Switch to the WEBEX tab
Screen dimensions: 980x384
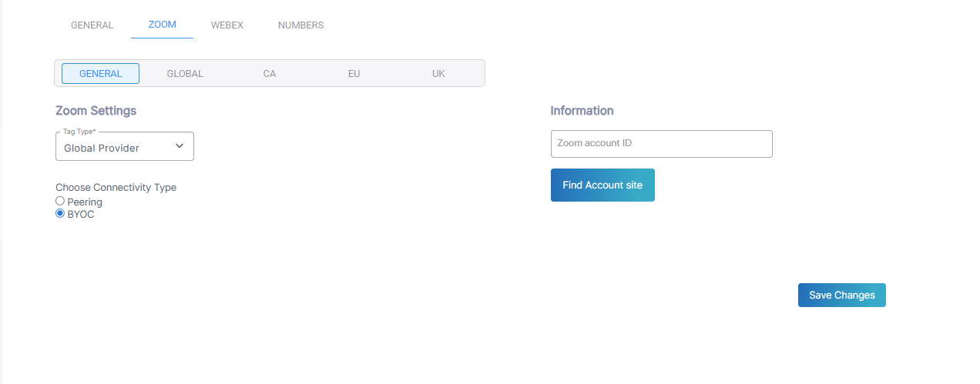click(227, 25)
